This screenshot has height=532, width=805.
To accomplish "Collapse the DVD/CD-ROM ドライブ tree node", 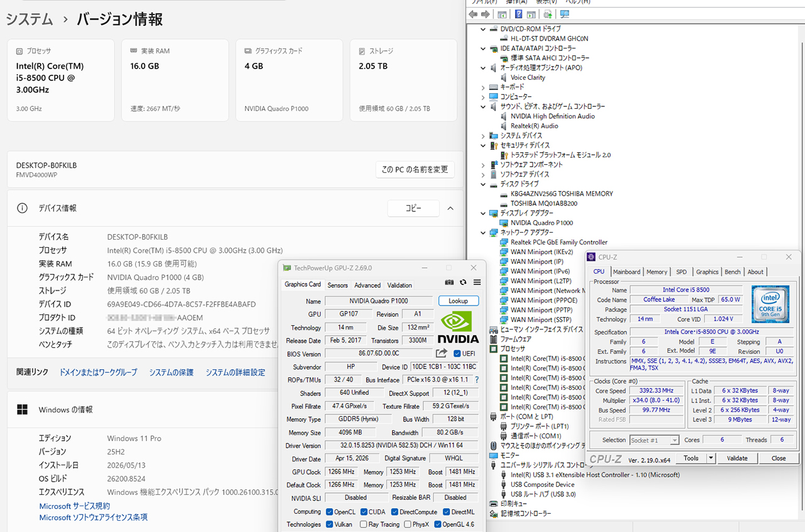I will point(483,30).
